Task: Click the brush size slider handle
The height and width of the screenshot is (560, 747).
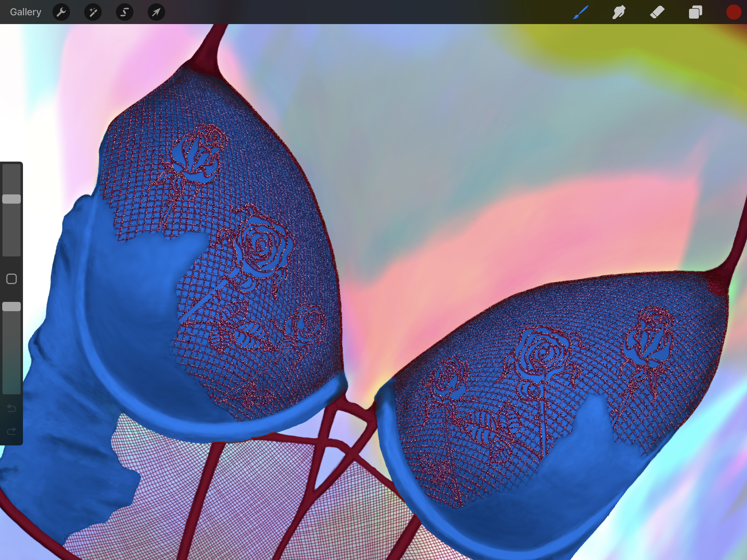Action: [11, 199]
